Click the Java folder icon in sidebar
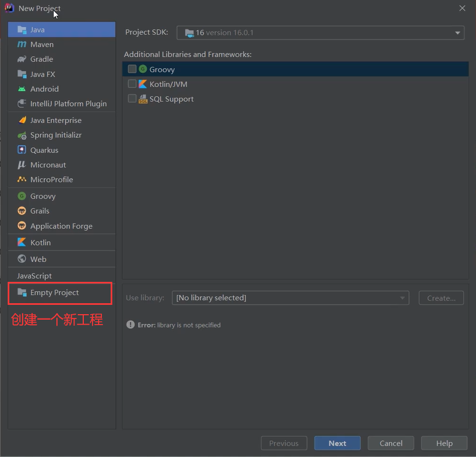This screenshot has width=476, height=457. pyautogui.click(x=22, y=30)
